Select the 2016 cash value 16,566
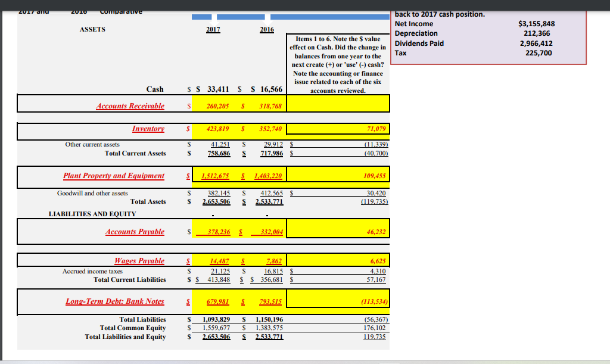Image resolution: width=610 pixels, height=364 pixels. [x=271, y=89]
